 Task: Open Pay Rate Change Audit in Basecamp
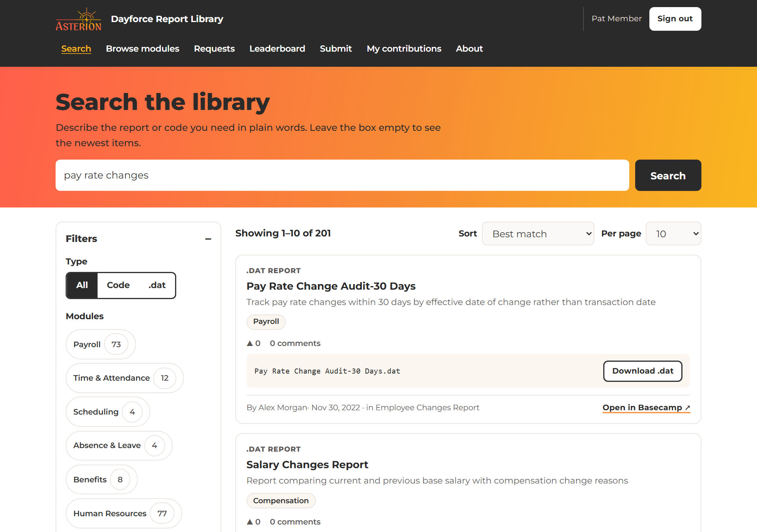pyautogui.click(x=646, y=407)
